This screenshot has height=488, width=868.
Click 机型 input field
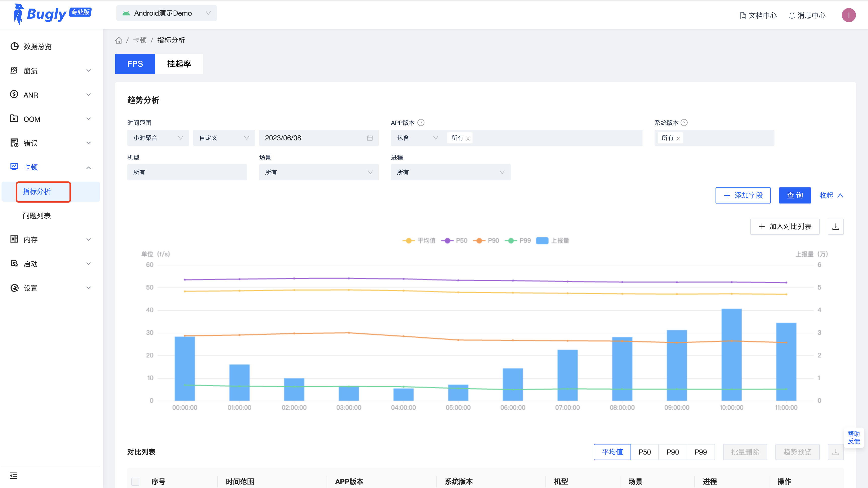(x=187, y=172)
